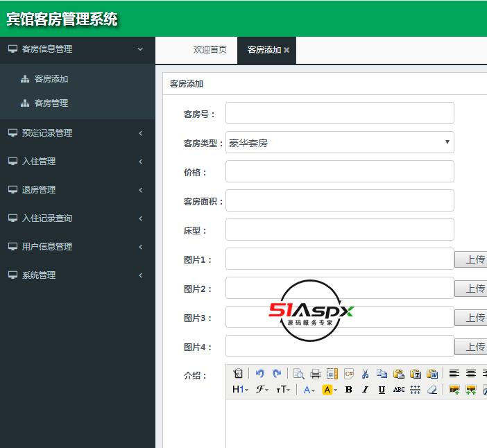Open the text color A dropdown
Viewport: 487px width, 448px height.
(x=309, y=390)
